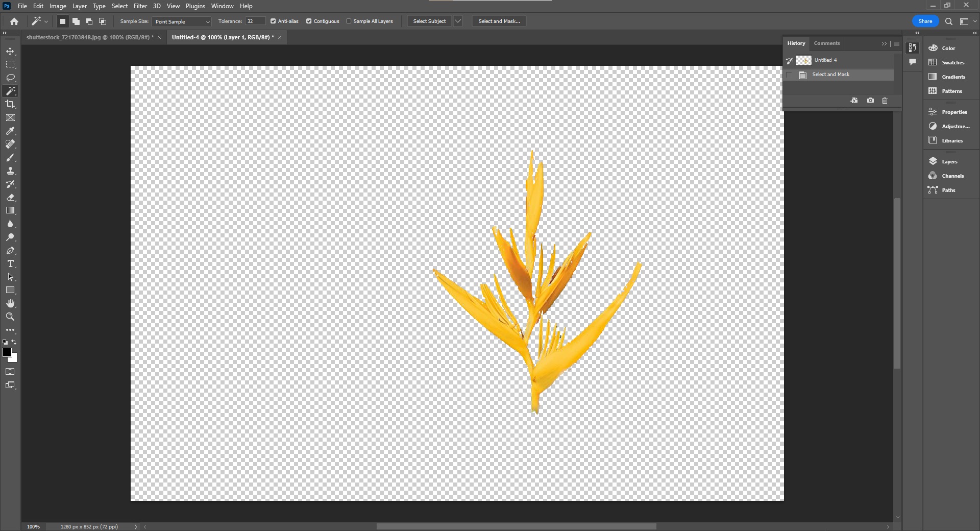This screenshot has width=980, height=531.
Task: Uncheck the Contiguous option
Action: click(x=309, y=21)
